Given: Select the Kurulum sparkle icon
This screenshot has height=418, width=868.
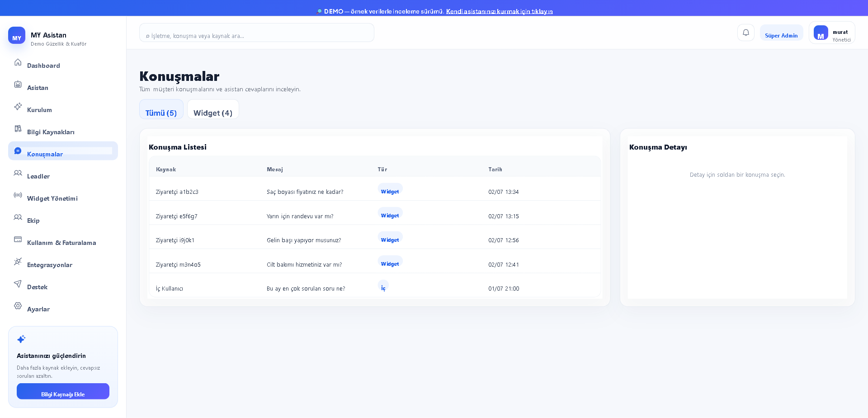Looking at the screenshot, I should point(18,107).
